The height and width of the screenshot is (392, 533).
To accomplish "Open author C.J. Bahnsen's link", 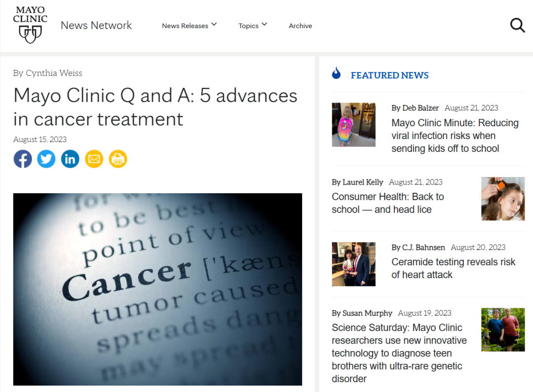I will point(423,248).
